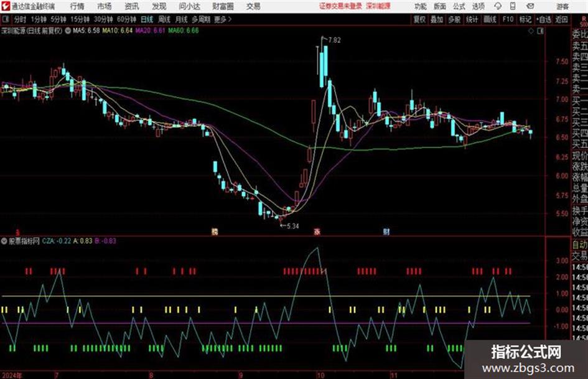The height and width of the screenshot is (379, 588).
Task: Click the 复权 button
Action: click(419, 19)
